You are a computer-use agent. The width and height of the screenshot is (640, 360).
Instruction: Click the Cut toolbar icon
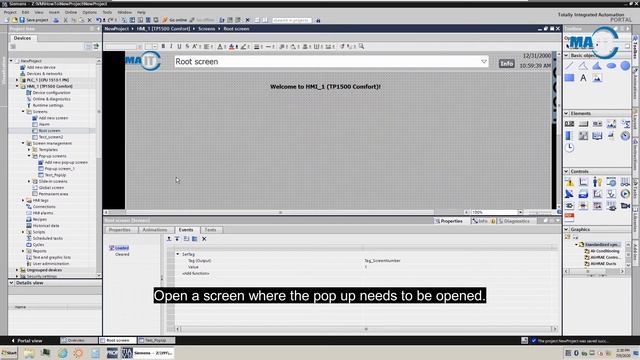tap(65, 20)
